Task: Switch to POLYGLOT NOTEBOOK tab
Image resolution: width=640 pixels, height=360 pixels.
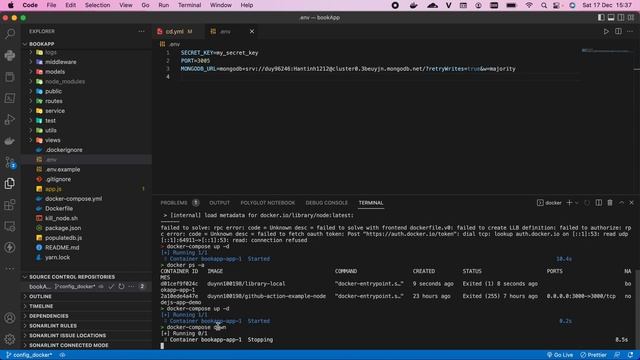Action: [x=268, y=203]
